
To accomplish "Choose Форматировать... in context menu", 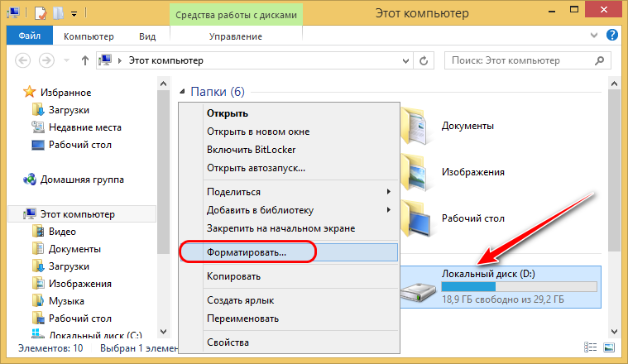I will [x=289, y=252].
